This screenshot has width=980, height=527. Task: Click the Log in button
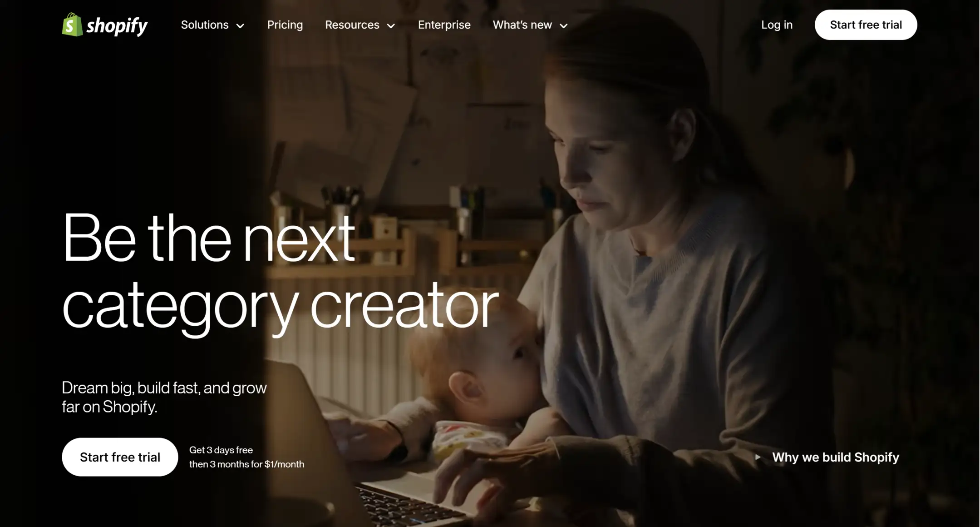tap(777, 25)
